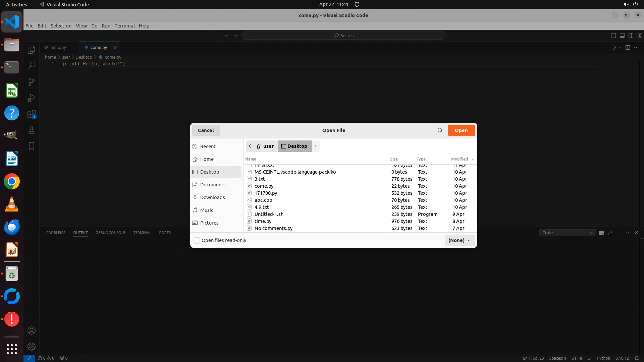Click the Modified column sort arrow
This screenshot has width=644, height=362.
coord(473,159)
